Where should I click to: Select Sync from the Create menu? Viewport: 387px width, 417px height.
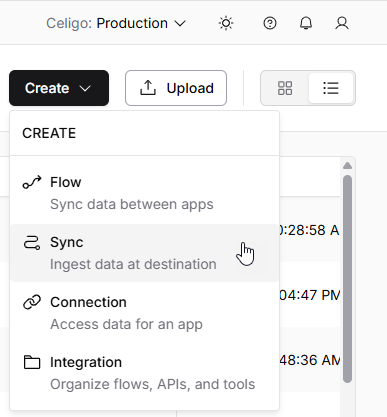(144, 253)
